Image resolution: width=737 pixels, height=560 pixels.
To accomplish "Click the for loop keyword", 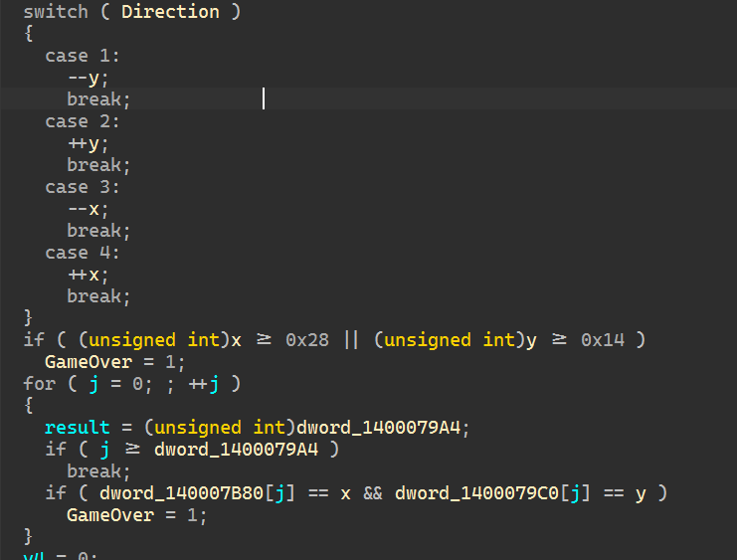I will [39, 384].
